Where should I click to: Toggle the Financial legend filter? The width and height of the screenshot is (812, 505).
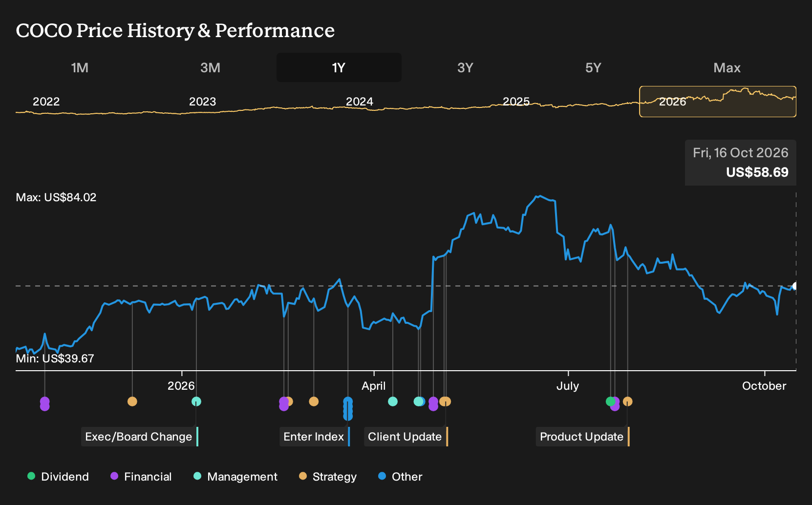tap(141, 477)
